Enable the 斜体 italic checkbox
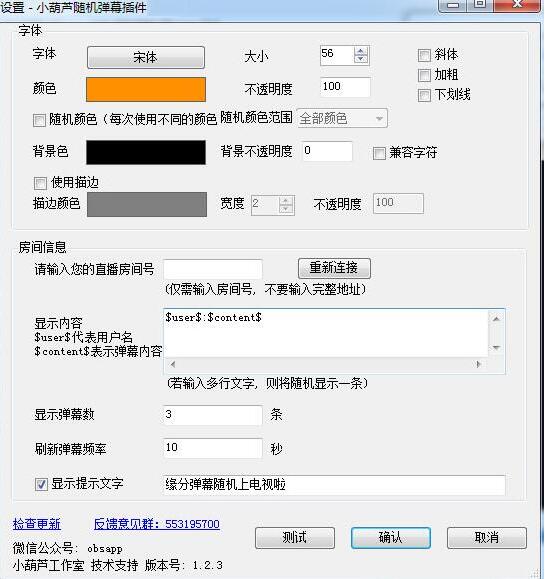The width and height of the screenshot is (545, 579). pos(424,55)
